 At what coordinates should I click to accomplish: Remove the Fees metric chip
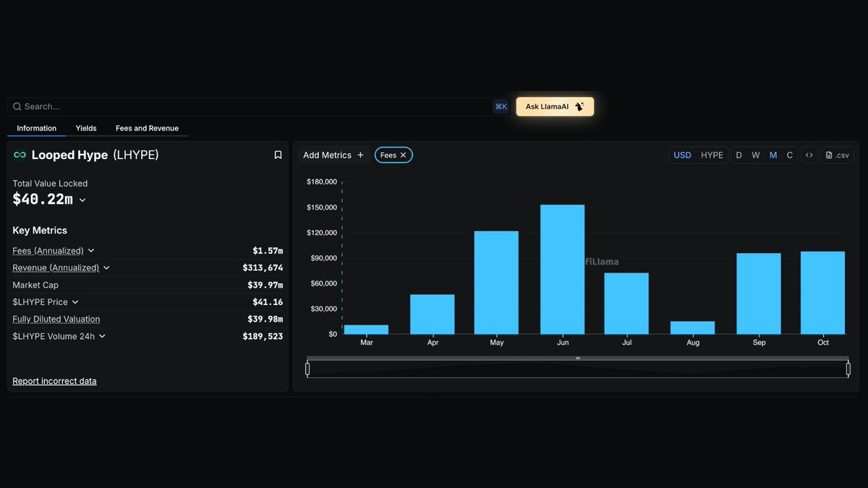404,155
